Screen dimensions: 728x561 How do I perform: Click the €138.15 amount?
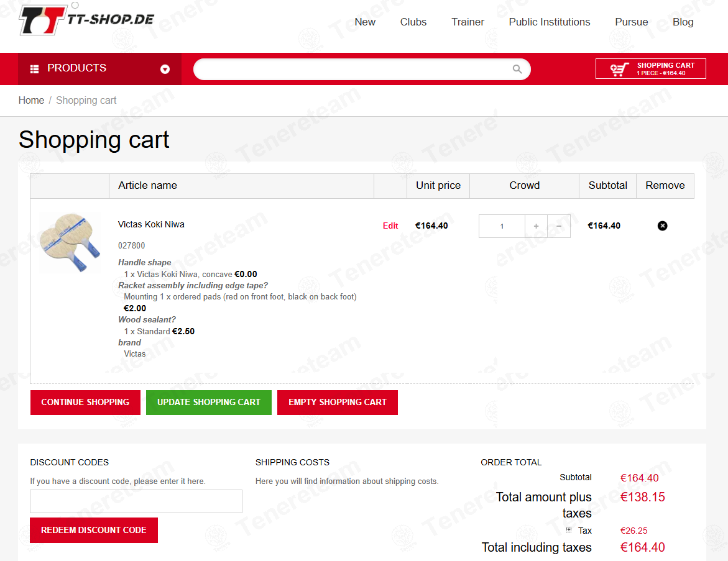(643, 497)
